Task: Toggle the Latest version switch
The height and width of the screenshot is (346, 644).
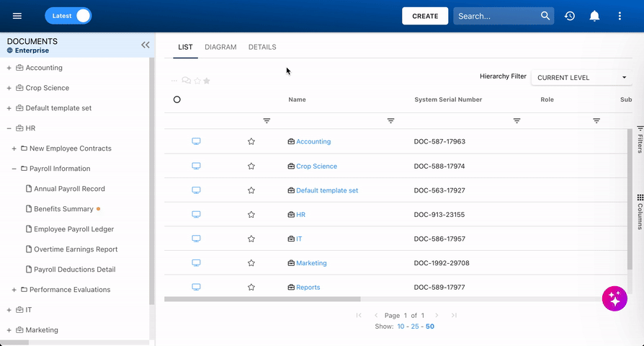Action: [68, 16]
